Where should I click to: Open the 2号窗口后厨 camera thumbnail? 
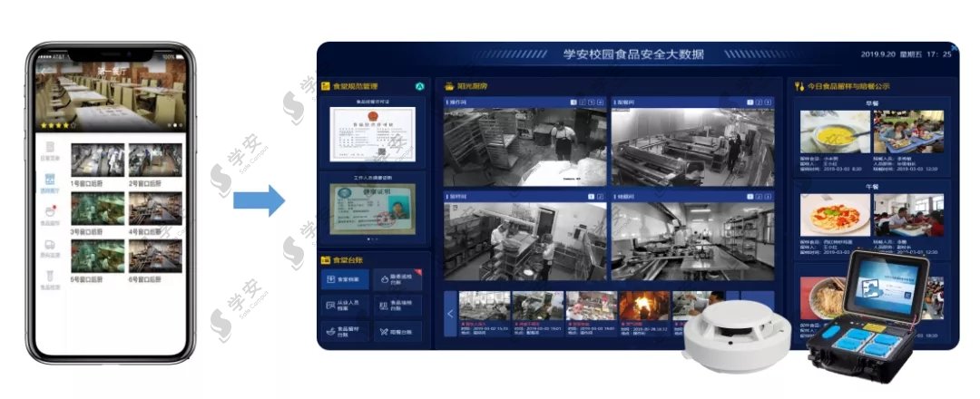click(x=155, y=160)
